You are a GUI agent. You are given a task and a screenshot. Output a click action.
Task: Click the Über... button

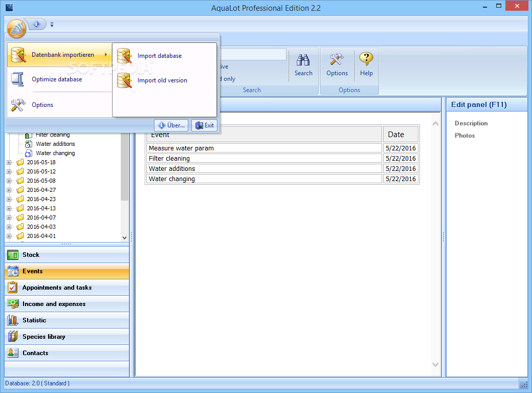(171, 125)
